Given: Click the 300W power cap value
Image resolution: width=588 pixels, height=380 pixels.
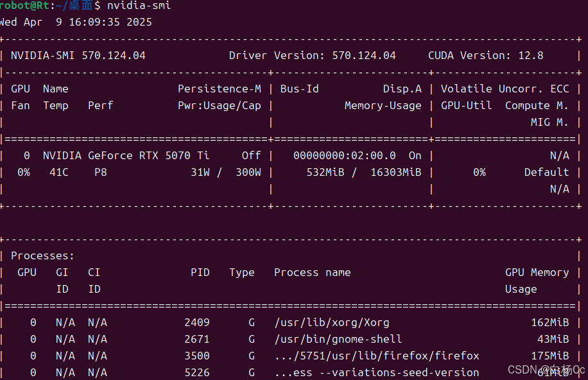Looking at the screenshot, I should pos(248,173).
